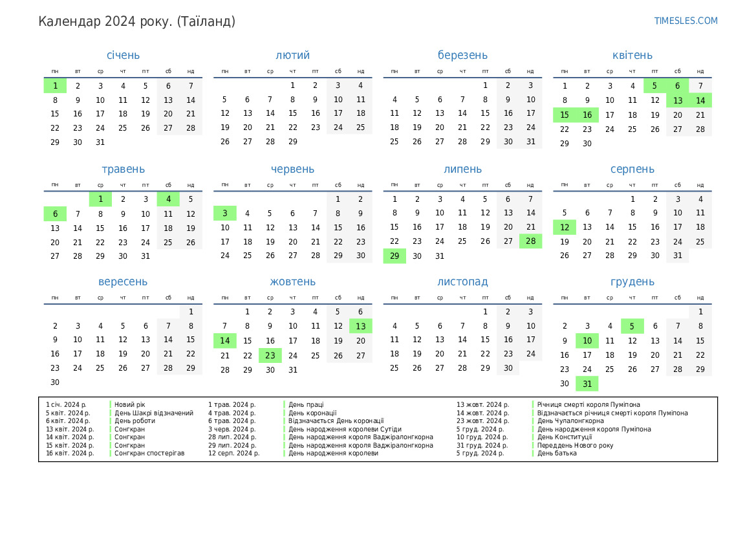The image size is (756, 535).
Task: Select the квітень month title
Action: click(632, 56)
